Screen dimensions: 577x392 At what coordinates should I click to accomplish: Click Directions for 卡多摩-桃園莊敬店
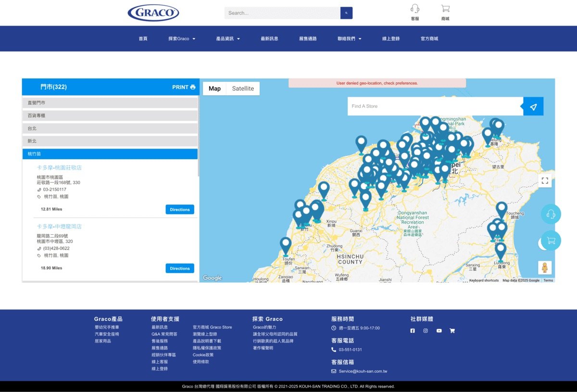click(x=180, y=210)
